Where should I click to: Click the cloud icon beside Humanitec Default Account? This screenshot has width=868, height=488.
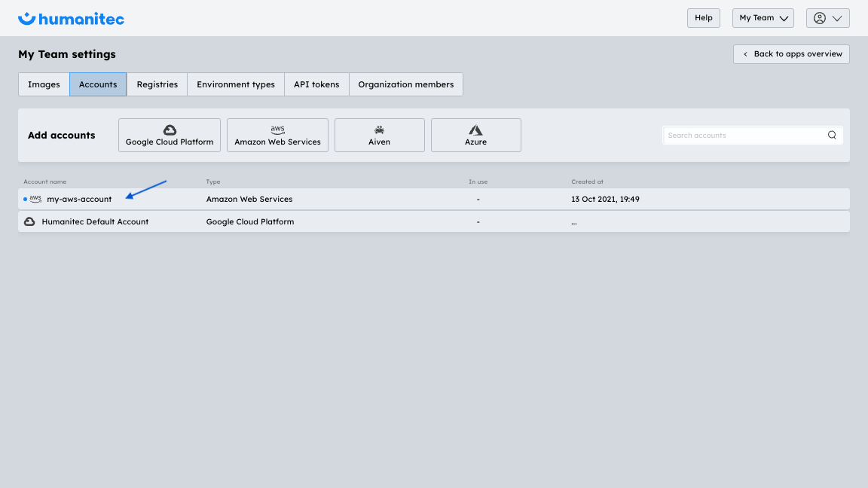tap(29, 221)
